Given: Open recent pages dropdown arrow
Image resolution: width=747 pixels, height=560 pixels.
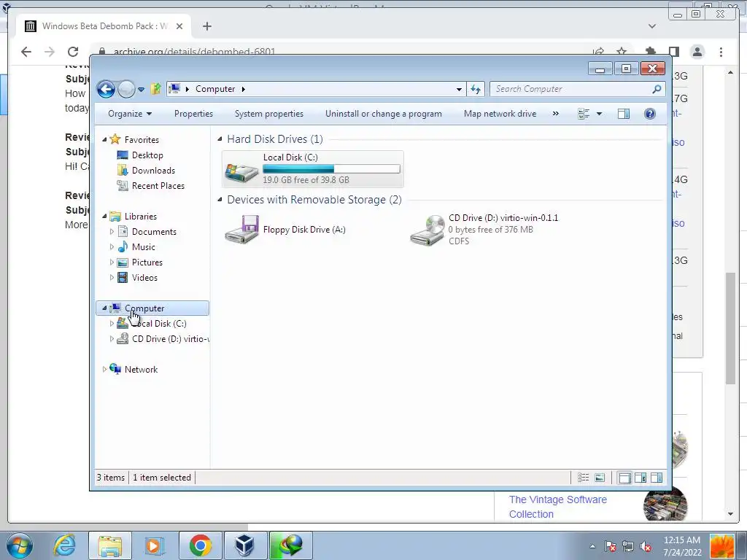Looking at the screenshot, I should [141, 89].
